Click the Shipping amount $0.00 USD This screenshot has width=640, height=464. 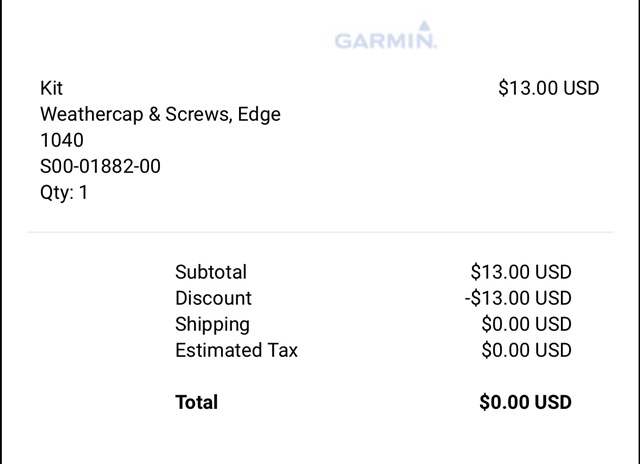coord(527,324)
